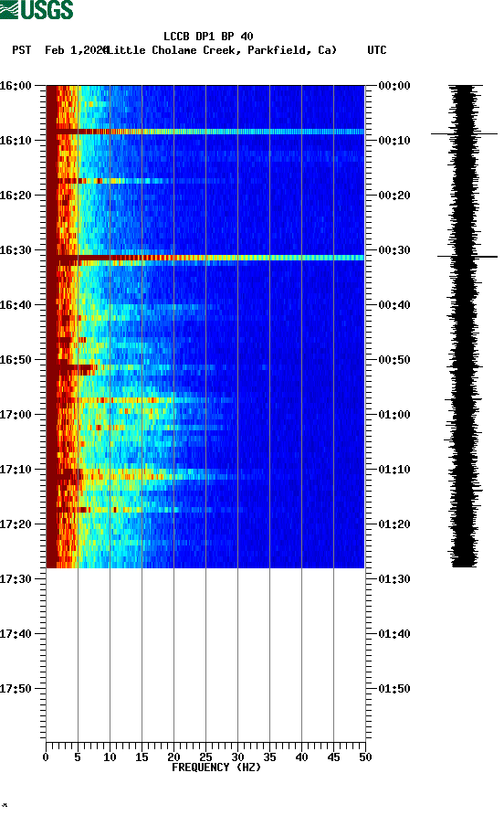Click the 01:50 UTC axis label
504x815 pixels.
tap(394, 689)
